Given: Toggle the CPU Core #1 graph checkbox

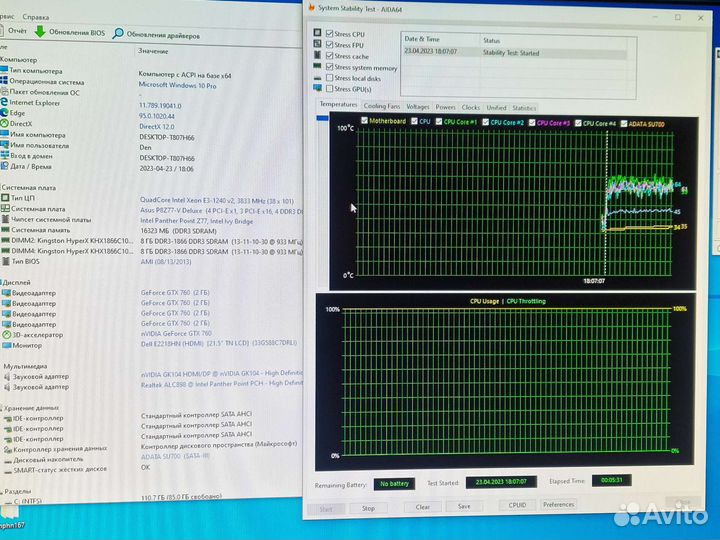Looking at the screenshot, I should coord(439,121).
